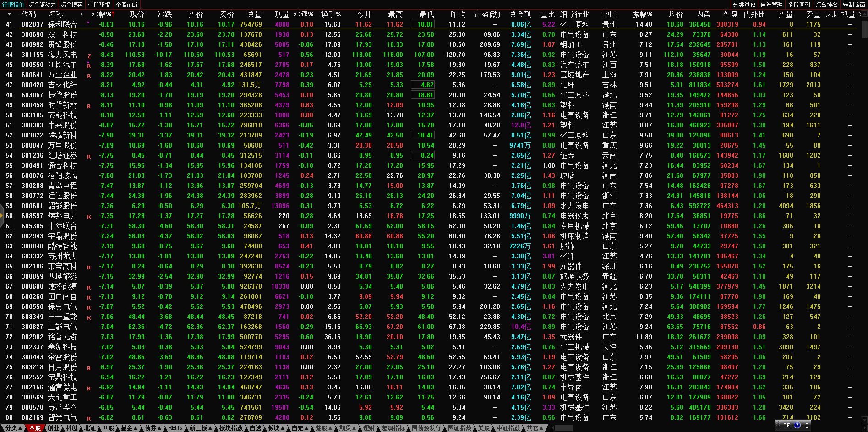Open the 自选管理 button
The width and height of the screenshot is (868, 432).
pos(771,5)
